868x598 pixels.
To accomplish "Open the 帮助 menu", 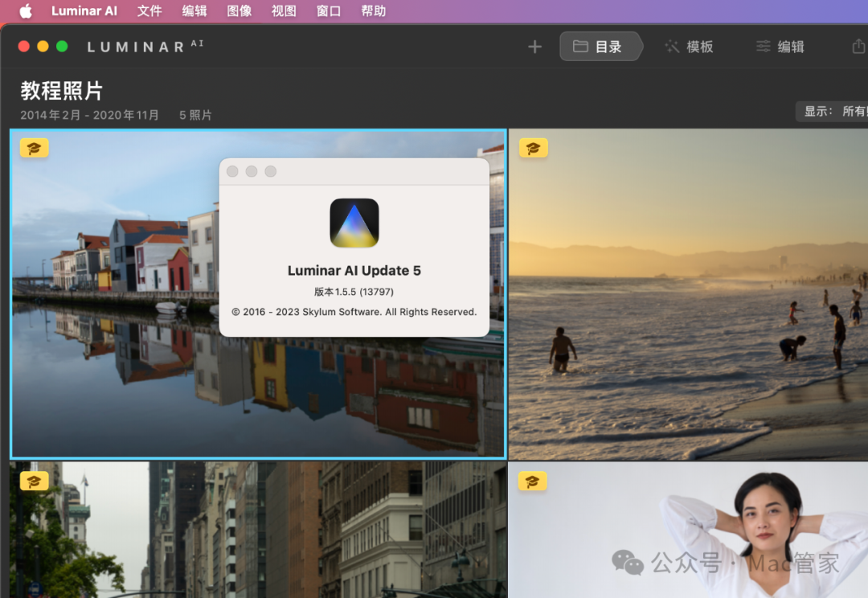I will [373, 10].
